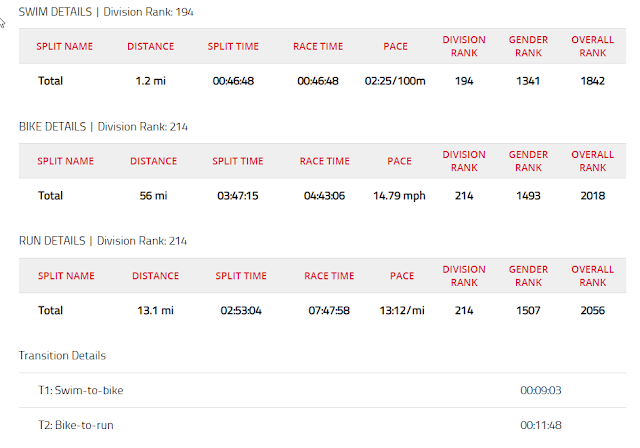Click PACE header in bike table
This screenshot has width=640, height=448.
399,161
